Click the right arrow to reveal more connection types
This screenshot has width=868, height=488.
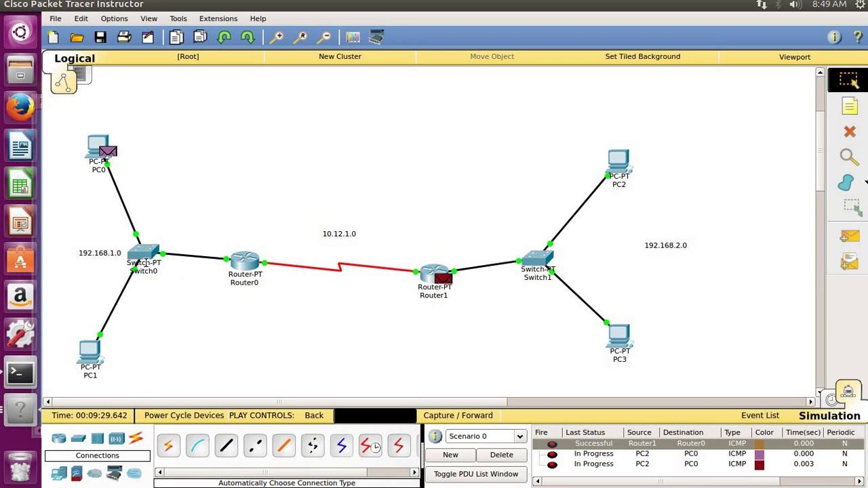pos(414,472)
